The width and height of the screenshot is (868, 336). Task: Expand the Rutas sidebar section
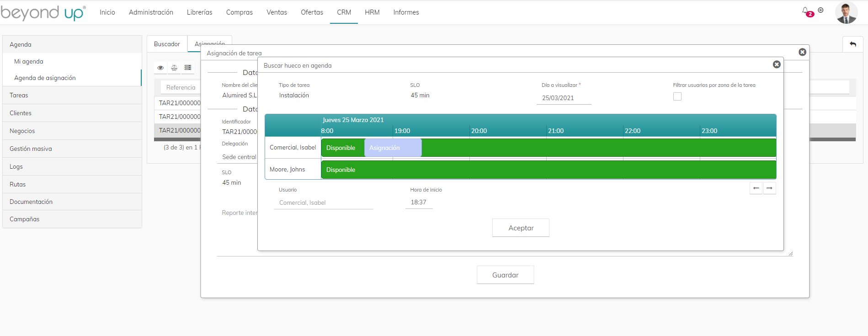(72, 184)
